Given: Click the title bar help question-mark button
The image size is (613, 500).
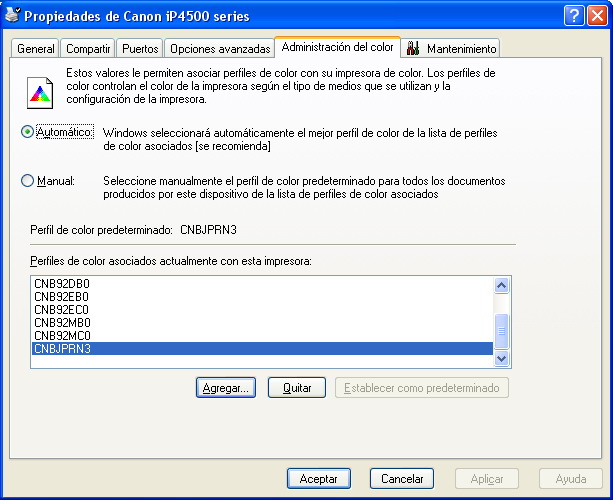Looking at the screenshot, I should point(573,16).
